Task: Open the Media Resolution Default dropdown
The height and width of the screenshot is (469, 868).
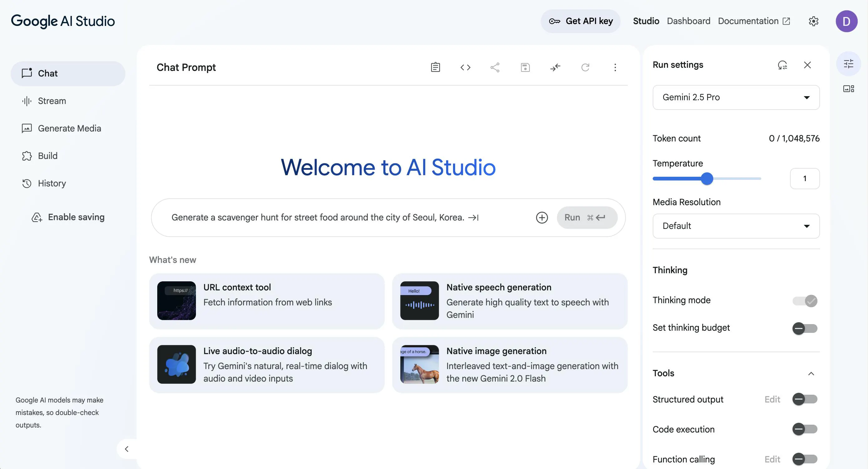Action: (736, 226)
